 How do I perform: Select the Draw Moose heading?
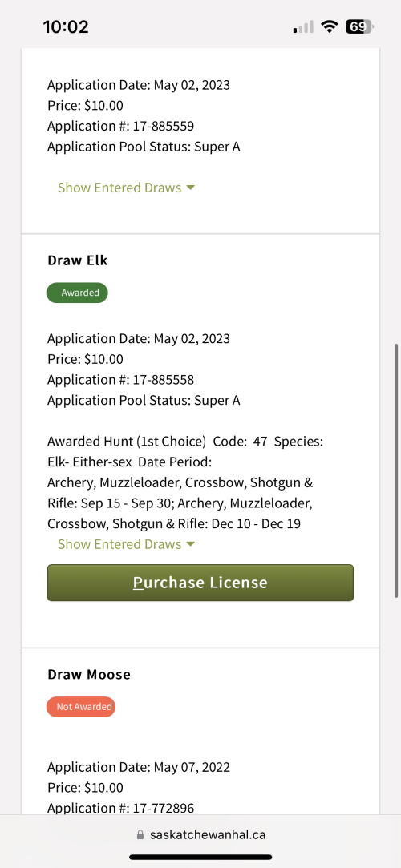tap(89, 674)
